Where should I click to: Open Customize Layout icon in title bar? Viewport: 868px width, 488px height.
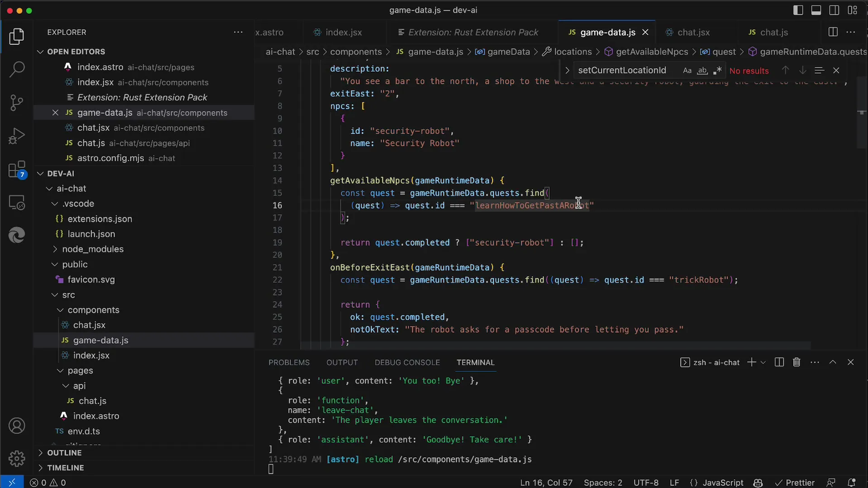coord(852,10)
